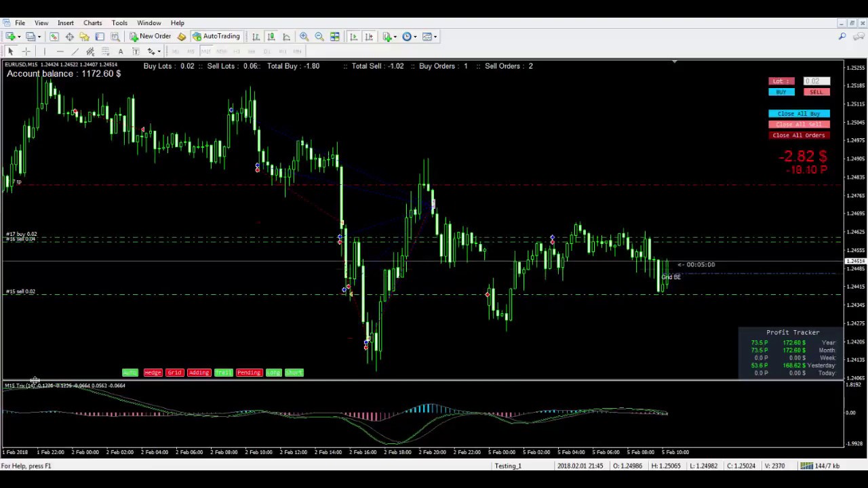Select the Text 'A' tool
The image size is (868, 488).
121,52
